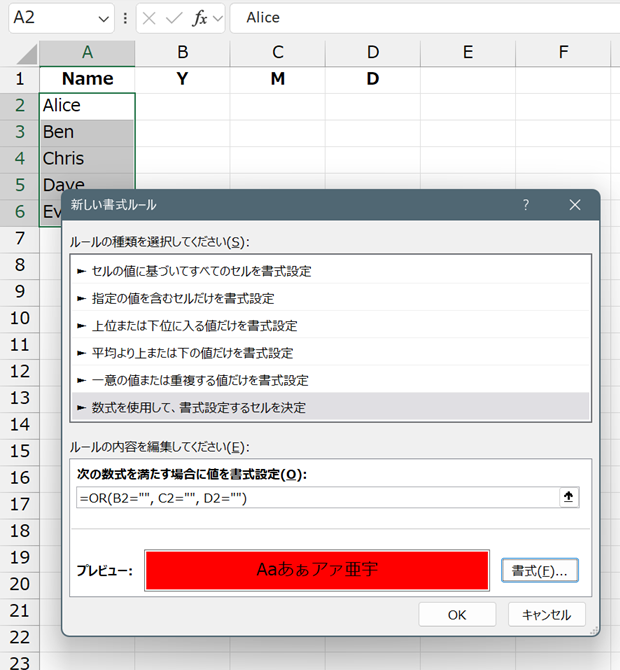Select rule 指定の値を含むセルだけを書式設定

click(x=182, y=298)
